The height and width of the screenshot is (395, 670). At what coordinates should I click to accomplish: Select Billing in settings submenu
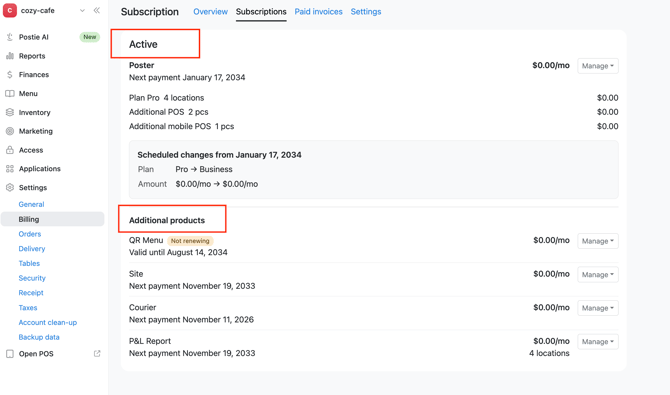click(53, 219)
